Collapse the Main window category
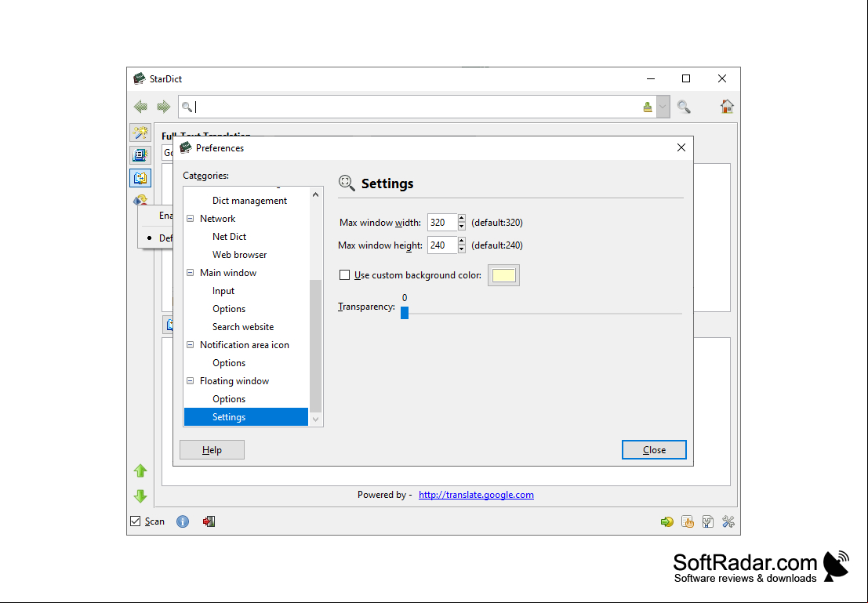 point(191,273)
